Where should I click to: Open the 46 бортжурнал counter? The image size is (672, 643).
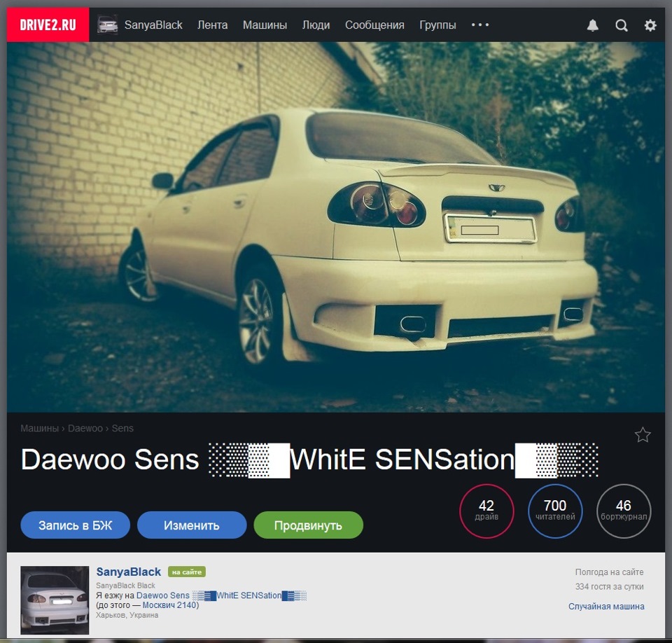(x=624, y=511)
